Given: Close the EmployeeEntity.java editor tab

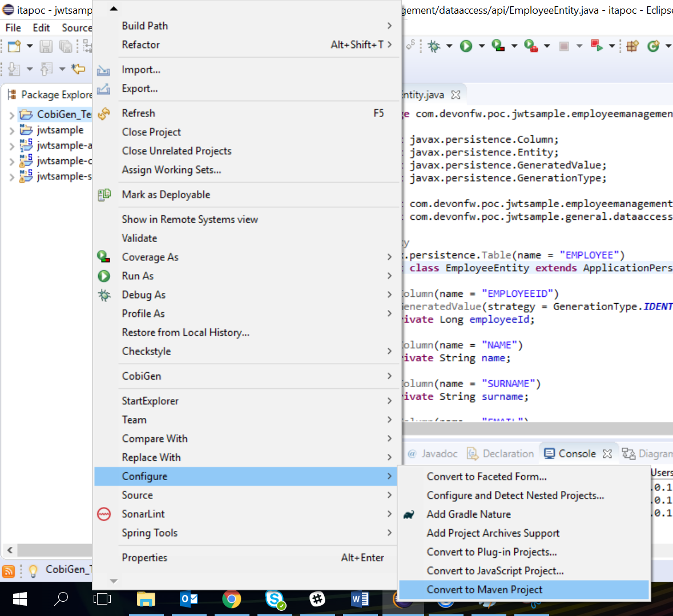Looking at the screenshot, I should click(x=456, y=95).
